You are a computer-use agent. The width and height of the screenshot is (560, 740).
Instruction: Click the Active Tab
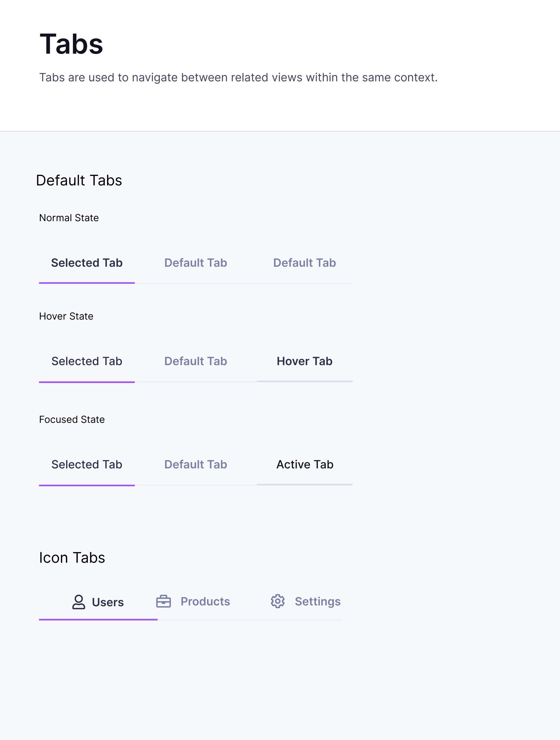point(305,465)
